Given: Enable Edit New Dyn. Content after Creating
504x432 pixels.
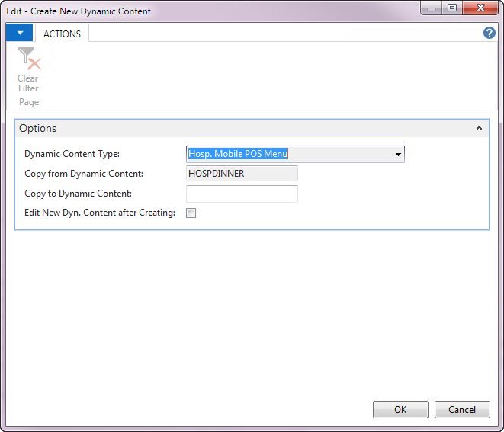Looking at the screenshot, I should click(191, 213).
